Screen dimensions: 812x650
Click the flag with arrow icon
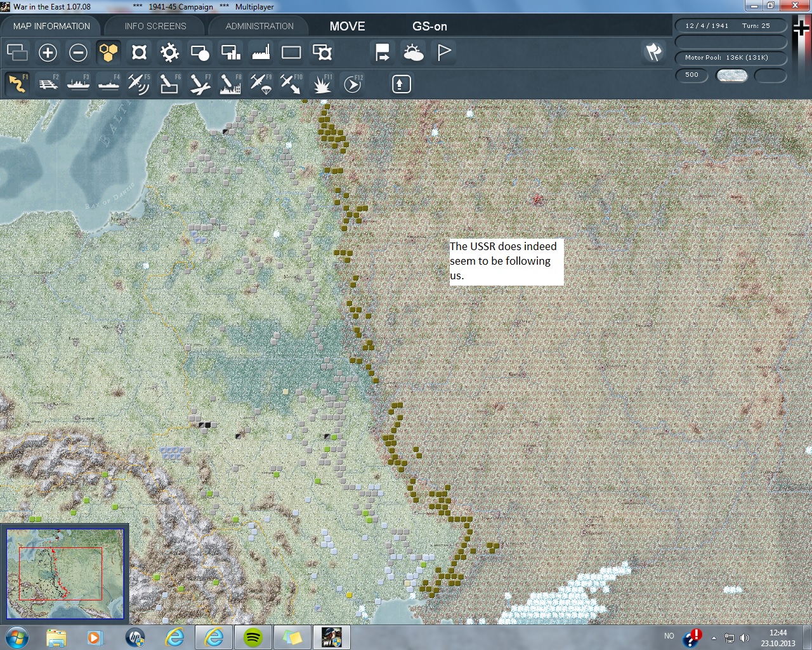coord(383,52)
